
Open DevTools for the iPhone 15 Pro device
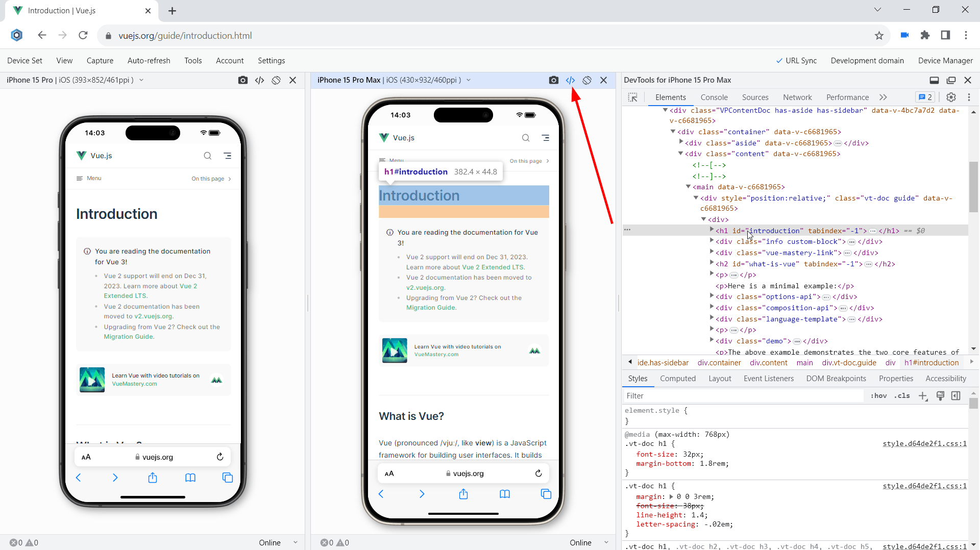pos(259,80)
